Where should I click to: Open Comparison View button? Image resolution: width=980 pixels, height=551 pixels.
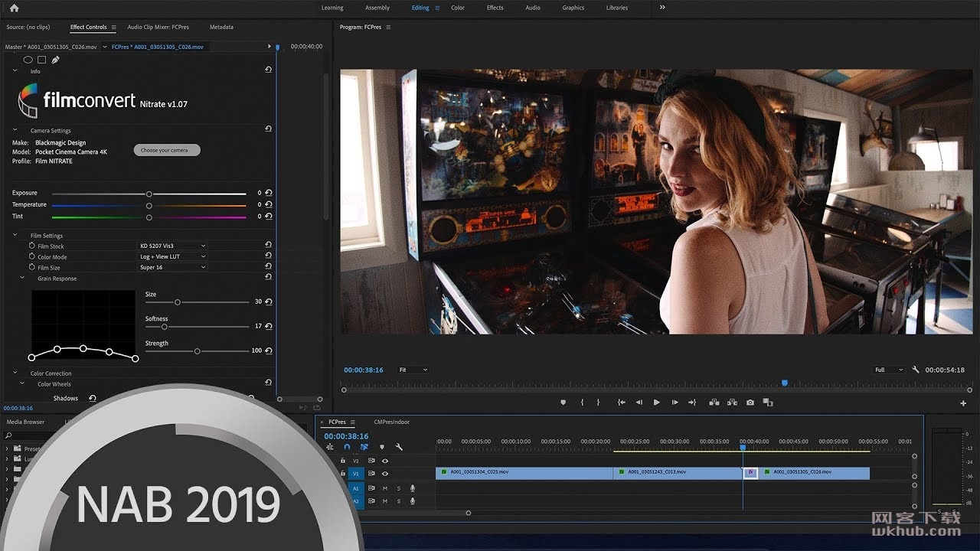coord(768,403)
